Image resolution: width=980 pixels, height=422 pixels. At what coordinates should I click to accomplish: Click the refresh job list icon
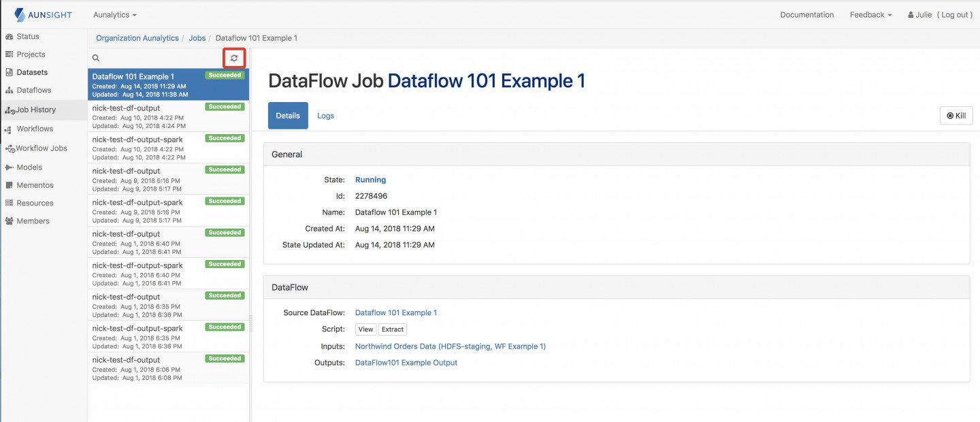[x=234, y=59]
